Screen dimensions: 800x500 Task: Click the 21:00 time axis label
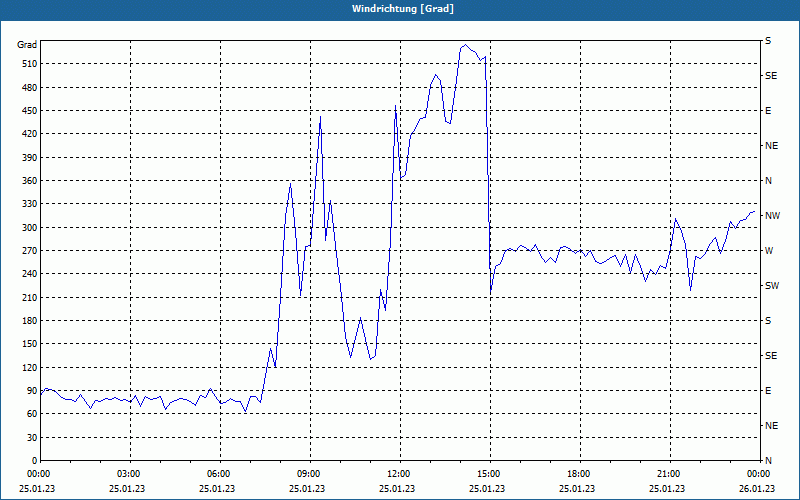pos(667,473)
